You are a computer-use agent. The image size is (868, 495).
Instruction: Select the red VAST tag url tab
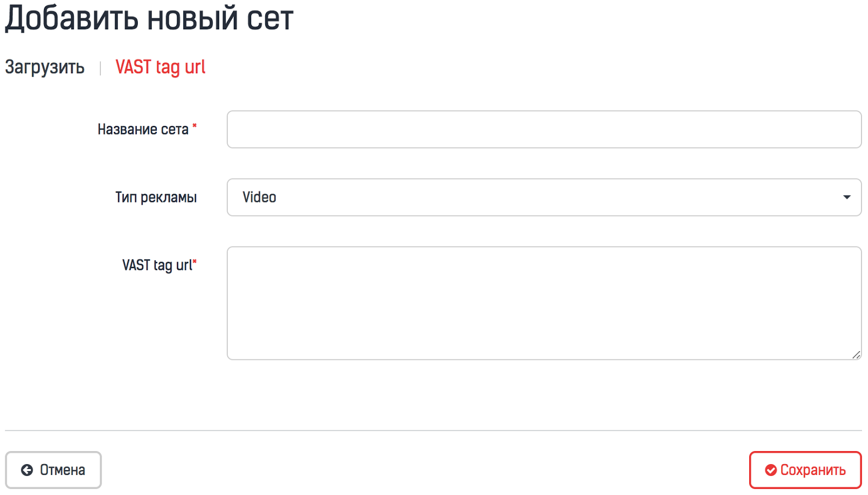tap(160, 67)
